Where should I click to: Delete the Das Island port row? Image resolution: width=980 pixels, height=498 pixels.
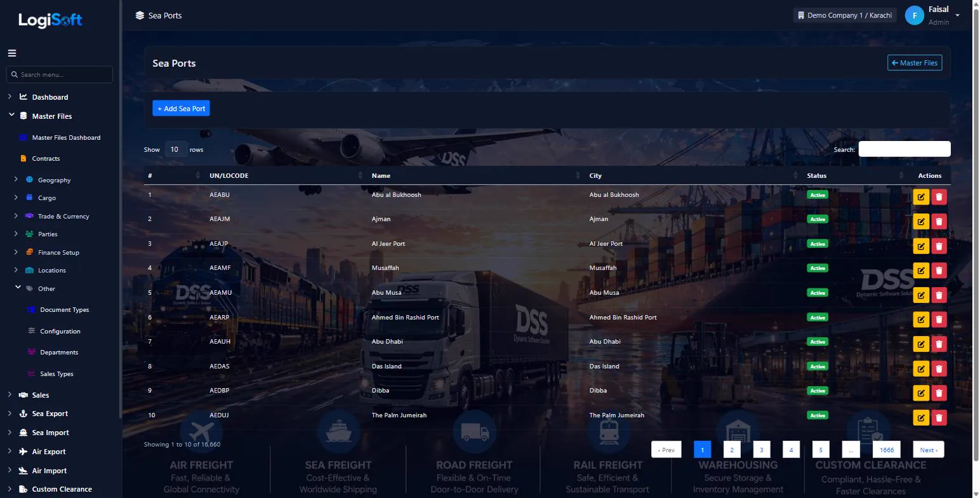[939, 368]
